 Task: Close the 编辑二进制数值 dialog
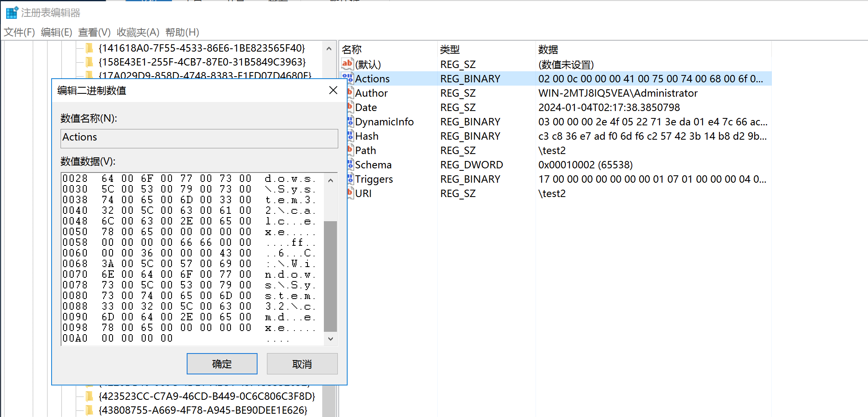tap(333, 90)
